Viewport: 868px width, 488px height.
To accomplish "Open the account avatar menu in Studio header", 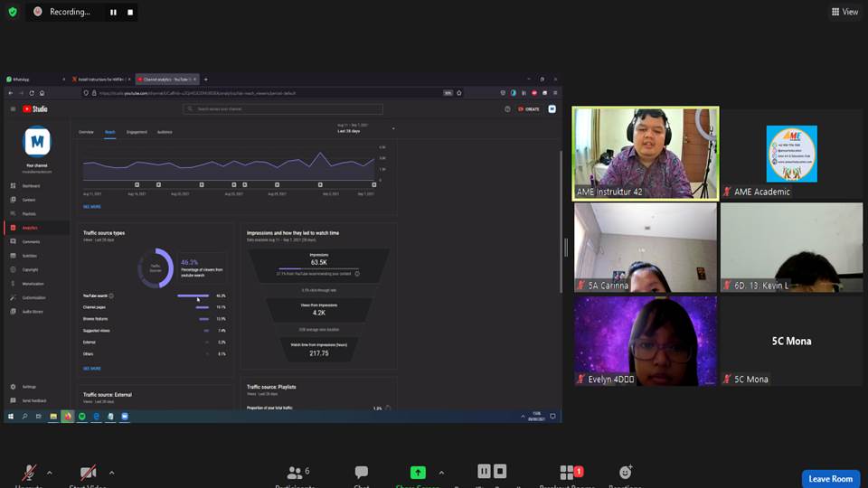I will 552,109.
